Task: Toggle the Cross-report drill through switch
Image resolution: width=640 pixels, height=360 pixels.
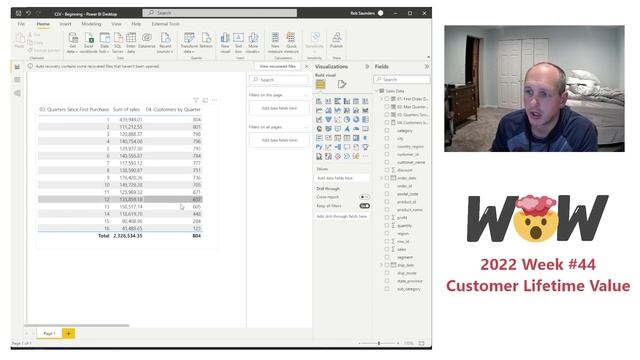Action: [x=364, y=197]
